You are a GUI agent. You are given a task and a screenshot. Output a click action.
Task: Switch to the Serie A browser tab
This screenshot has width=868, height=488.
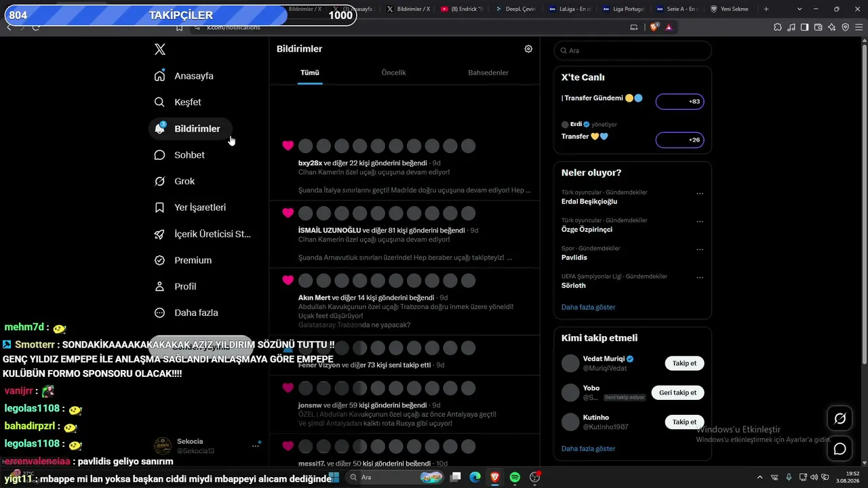point(677,9)
